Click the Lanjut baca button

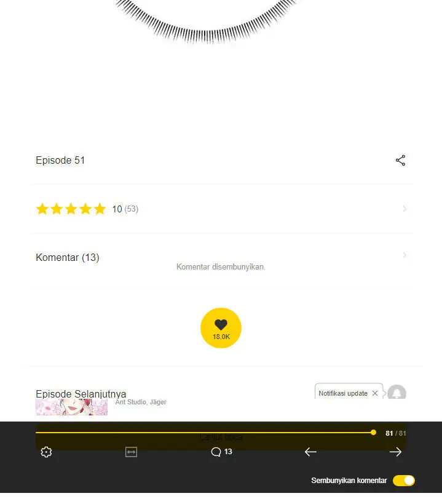[x=221, y=438]
